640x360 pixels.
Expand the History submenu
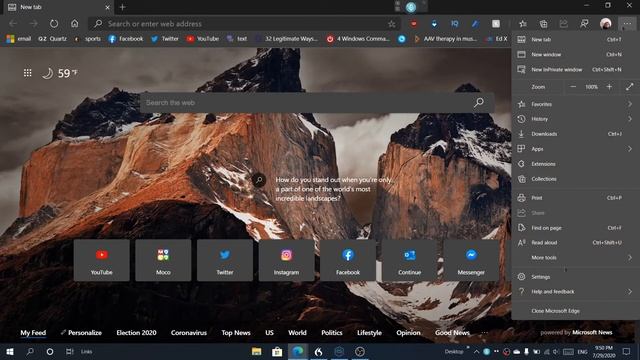(576, 119)
